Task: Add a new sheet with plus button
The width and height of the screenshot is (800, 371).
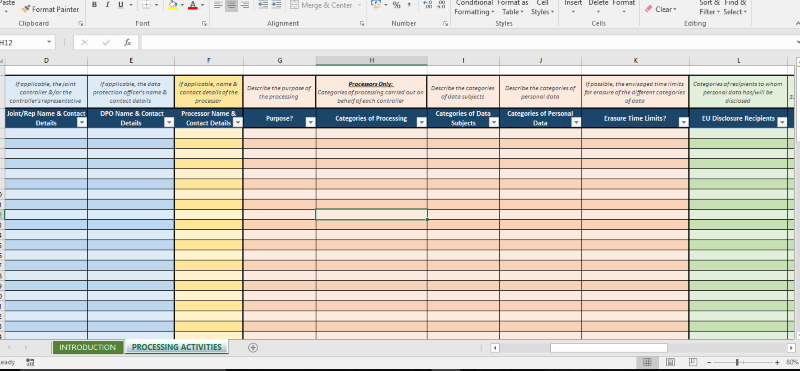Action: click(253, 347)
